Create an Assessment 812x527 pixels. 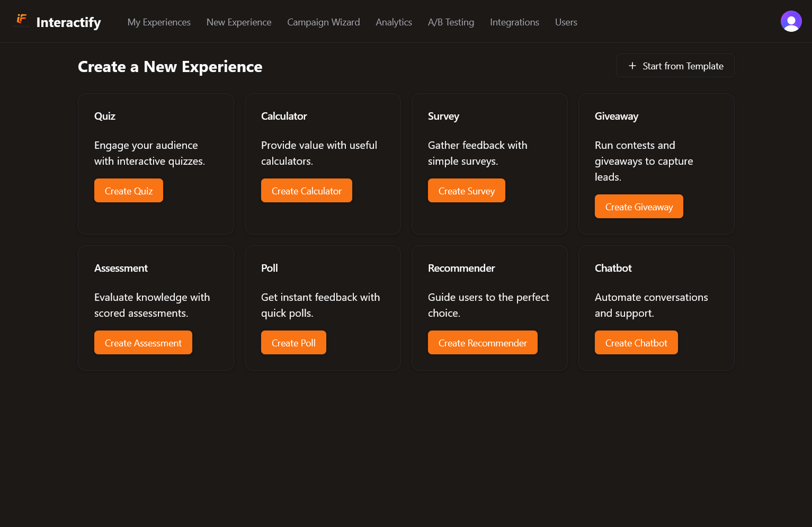143,342
